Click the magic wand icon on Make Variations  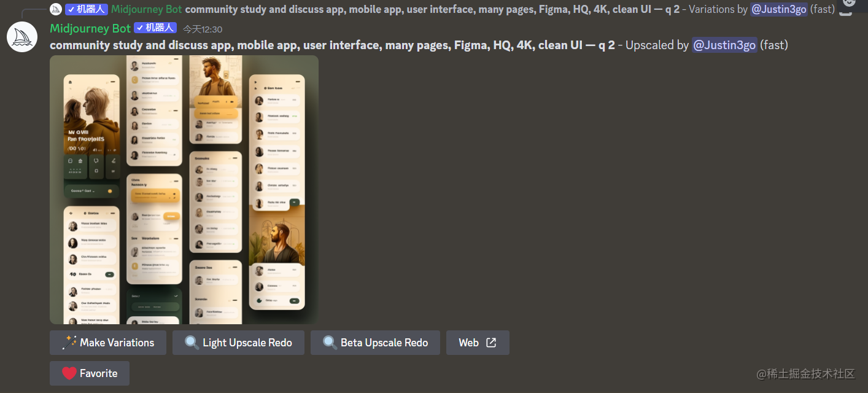tap(69, 343)
